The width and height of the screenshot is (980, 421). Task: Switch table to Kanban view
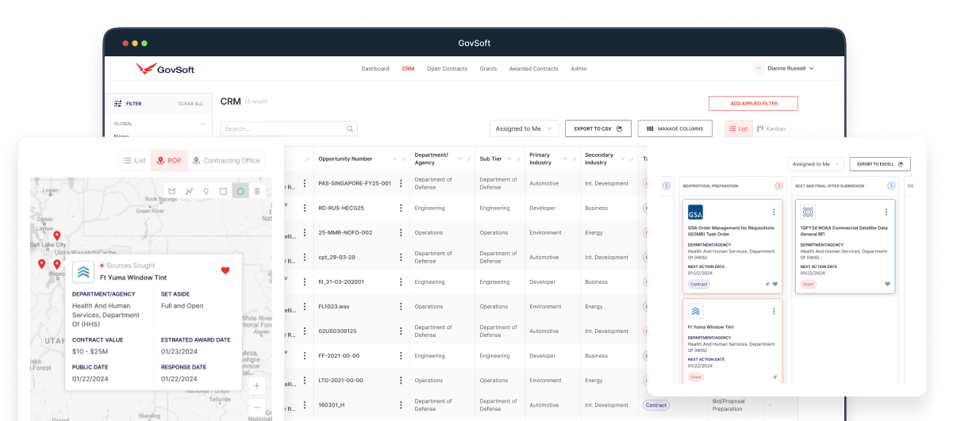(x=771, y=128)
